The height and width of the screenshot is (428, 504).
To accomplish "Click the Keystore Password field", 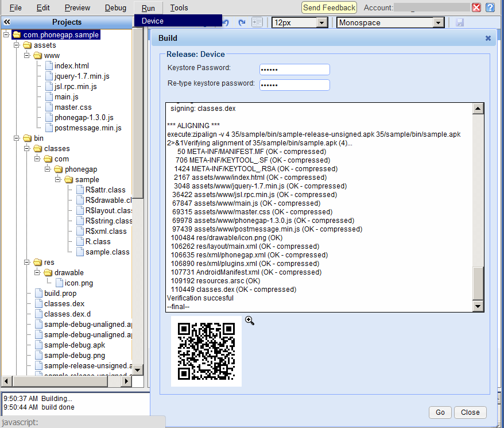I will [294, 70].
